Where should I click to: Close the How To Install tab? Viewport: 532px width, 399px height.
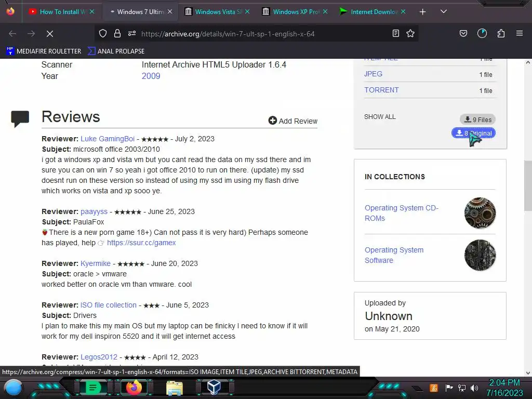pyautogui.click(x=92, y=11)
